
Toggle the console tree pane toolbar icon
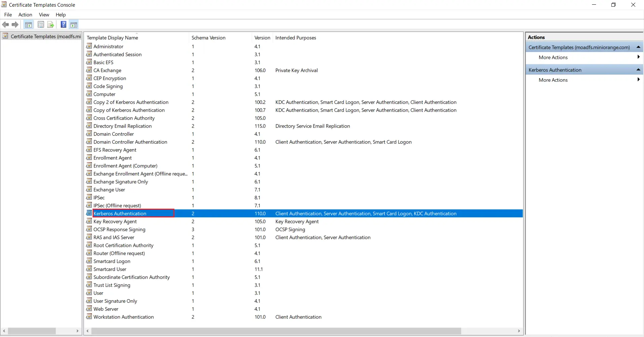29,24
